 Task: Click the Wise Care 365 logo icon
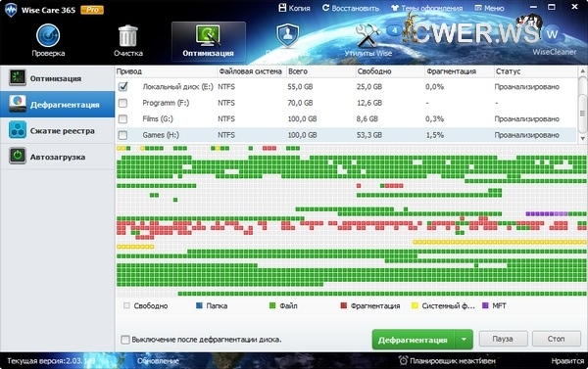pos(11,10)
